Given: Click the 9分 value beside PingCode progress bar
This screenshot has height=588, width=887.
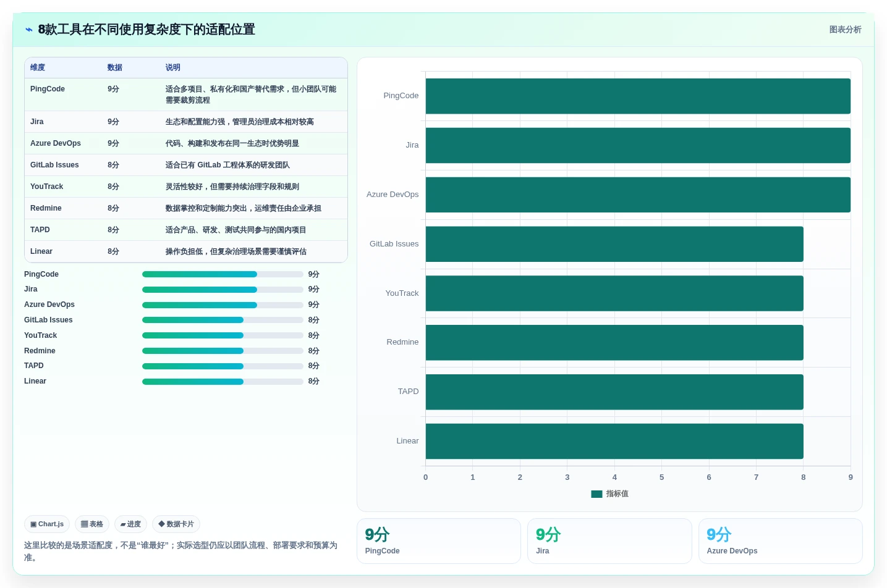Looking at the screenshot, I should click(x=314, y=274).
